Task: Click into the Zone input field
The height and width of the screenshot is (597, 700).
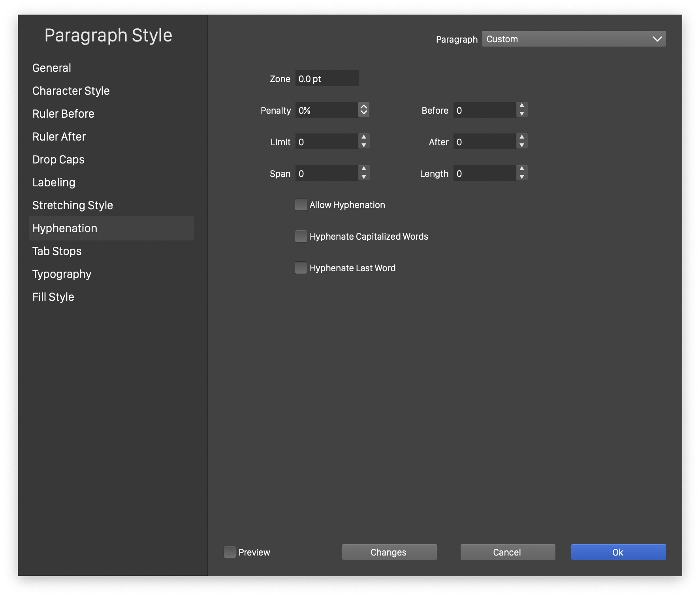Action: point(327,79)
